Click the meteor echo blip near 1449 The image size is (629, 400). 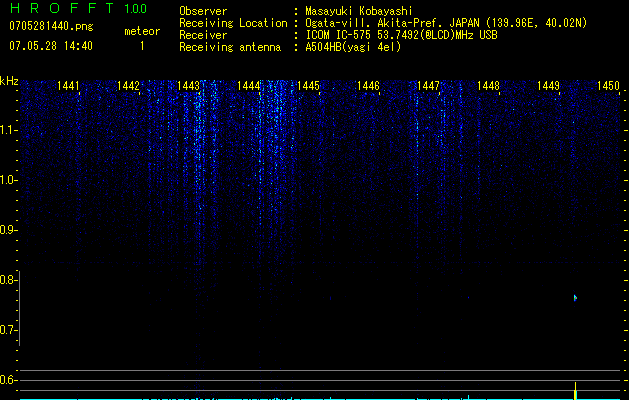(x=575, y=298)
